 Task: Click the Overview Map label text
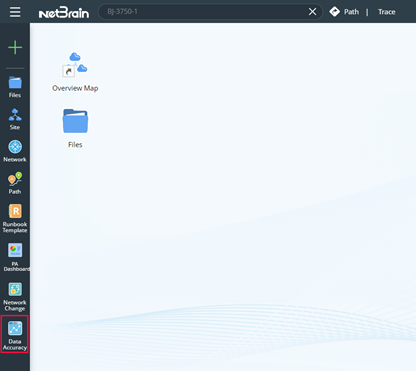tap(75, 88)
